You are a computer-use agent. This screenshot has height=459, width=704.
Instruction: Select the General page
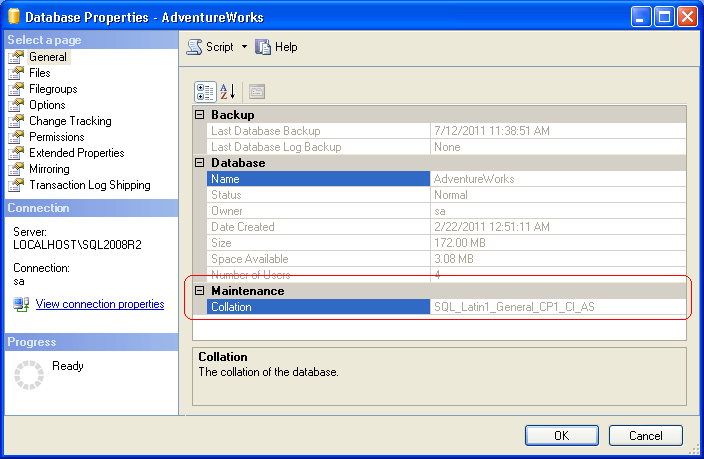[48, 57]
